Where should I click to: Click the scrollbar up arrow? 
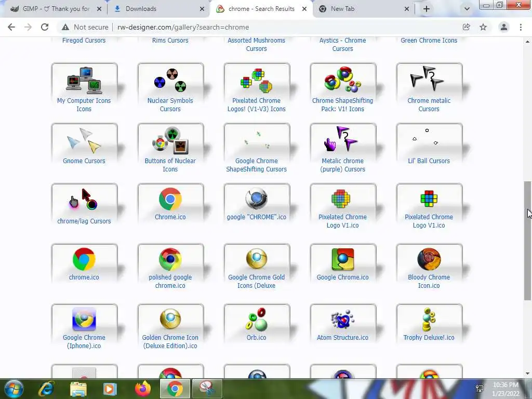(527, 42)
